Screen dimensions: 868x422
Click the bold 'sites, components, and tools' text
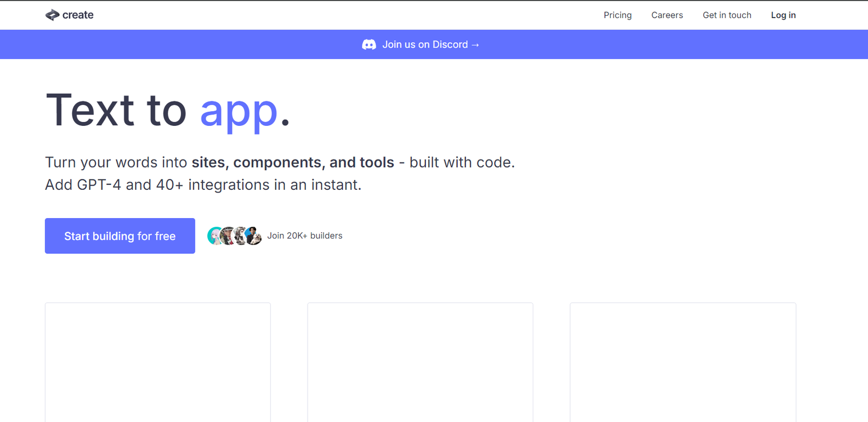(x=293, y=162)
